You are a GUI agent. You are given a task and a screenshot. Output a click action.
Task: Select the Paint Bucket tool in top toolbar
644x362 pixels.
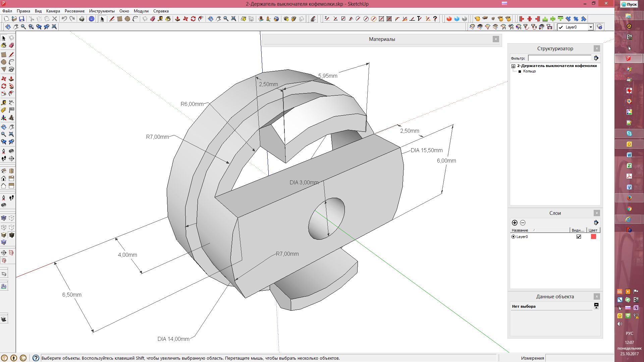pyautogui.click(x=168, y=19)
